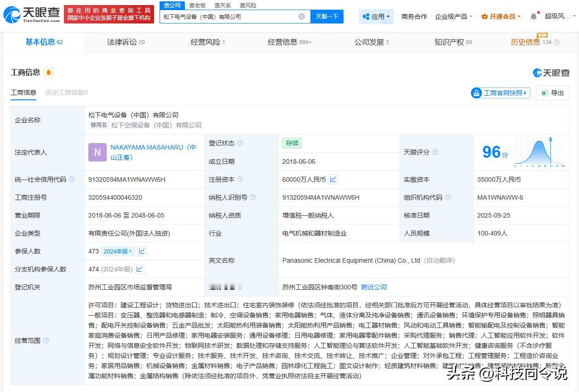
Task: Select the 查风险 search tab
Action: (248, 6)
